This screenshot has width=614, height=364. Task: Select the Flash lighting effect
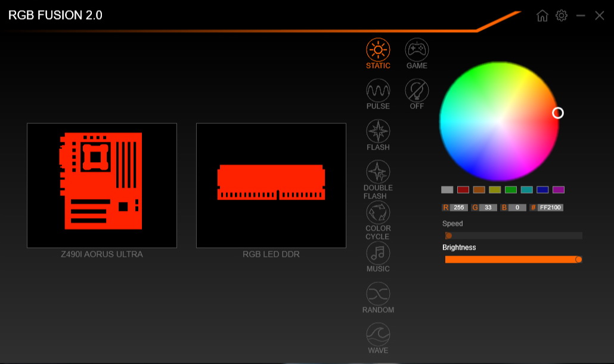coord(378,131)
